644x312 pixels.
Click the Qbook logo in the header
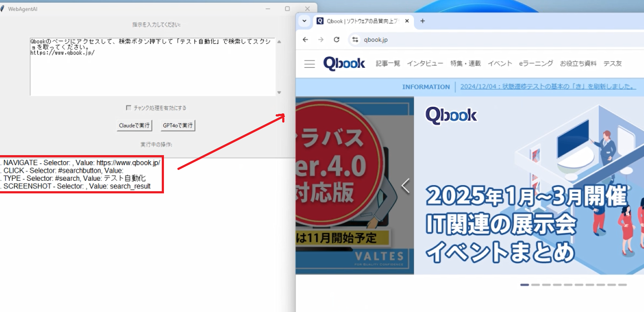pos(344,63)
